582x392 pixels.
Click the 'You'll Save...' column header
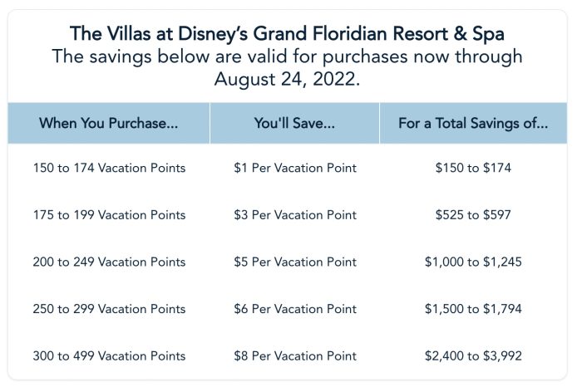(294, 123)
